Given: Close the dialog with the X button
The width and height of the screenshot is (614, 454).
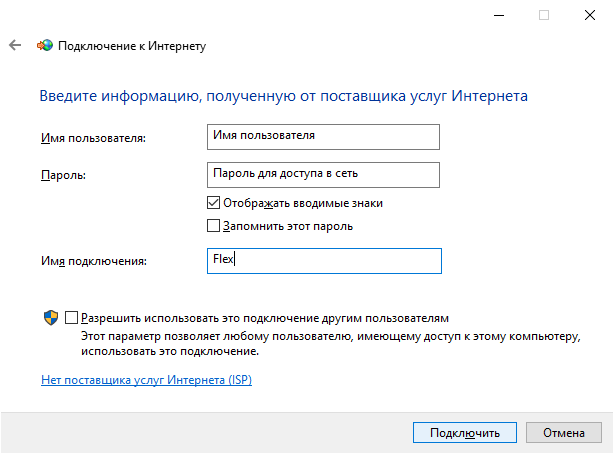Looking at the screenshot, I should point(590,15).
